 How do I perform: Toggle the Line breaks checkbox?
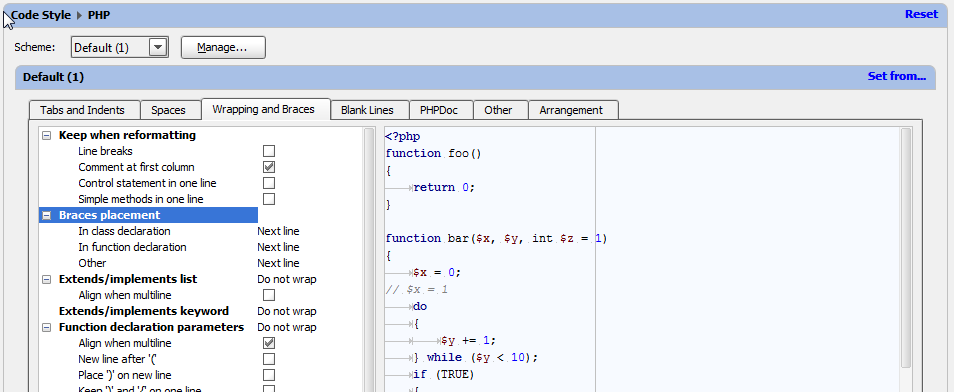point(268,151)
